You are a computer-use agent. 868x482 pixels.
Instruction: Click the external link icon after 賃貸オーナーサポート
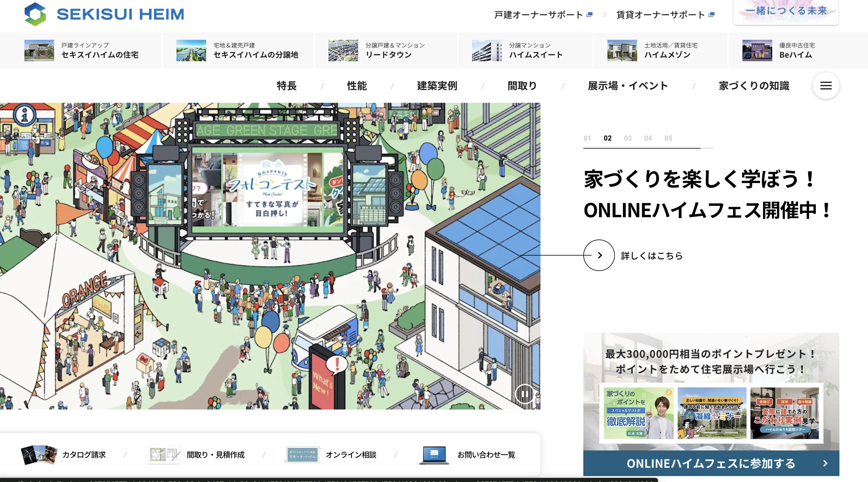coord(711,15)
